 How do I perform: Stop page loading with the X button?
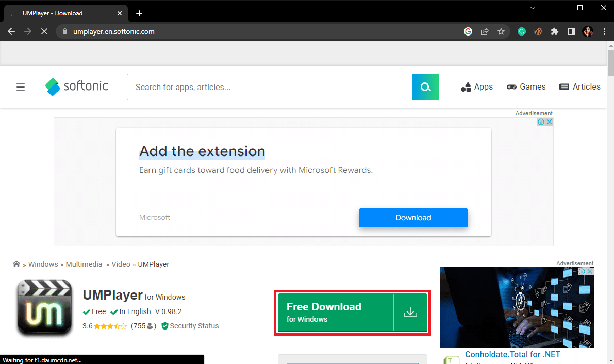tap(44, 31)
